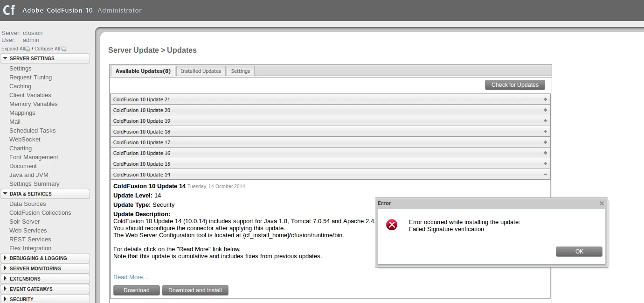Open Java and JVM settings
This screenshot has width=644, height=303.
[29, 175]
